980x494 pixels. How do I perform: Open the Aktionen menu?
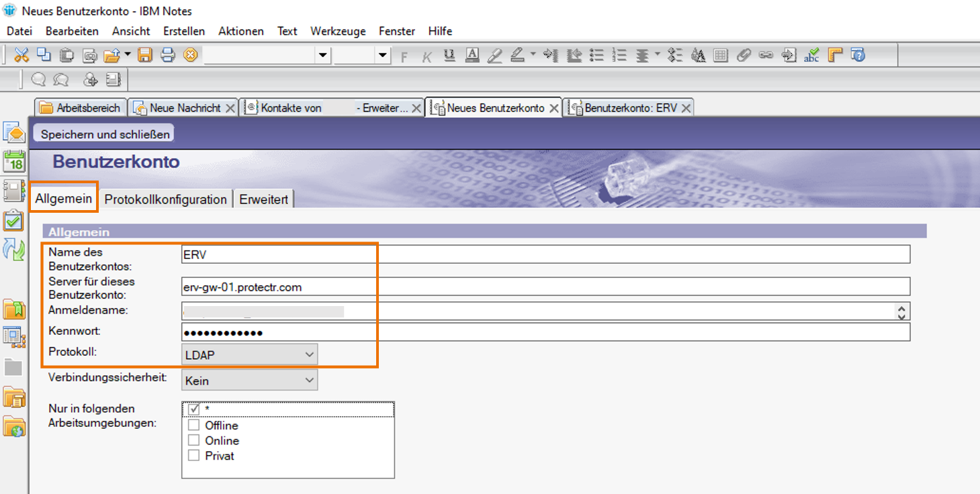coord(240,31)
